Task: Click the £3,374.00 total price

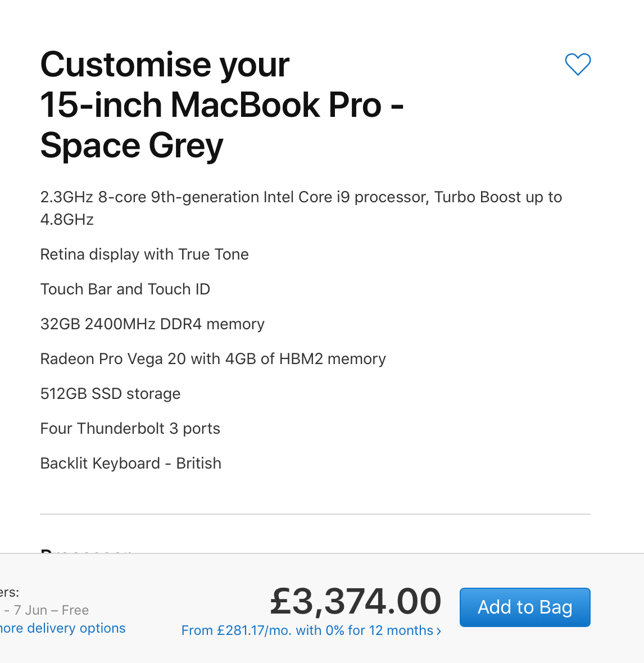Action: (356, 601)
